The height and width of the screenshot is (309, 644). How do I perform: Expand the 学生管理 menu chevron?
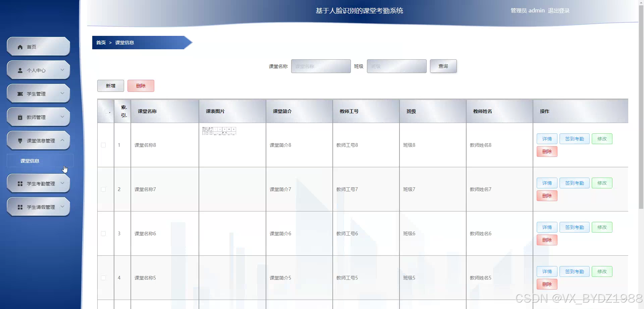pos(62,94)
